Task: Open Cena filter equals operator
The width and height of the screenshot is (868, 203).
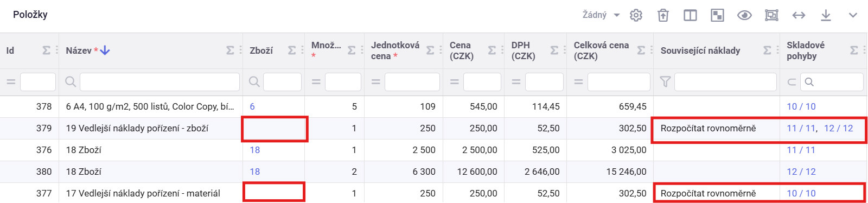Action: (454, 82)
